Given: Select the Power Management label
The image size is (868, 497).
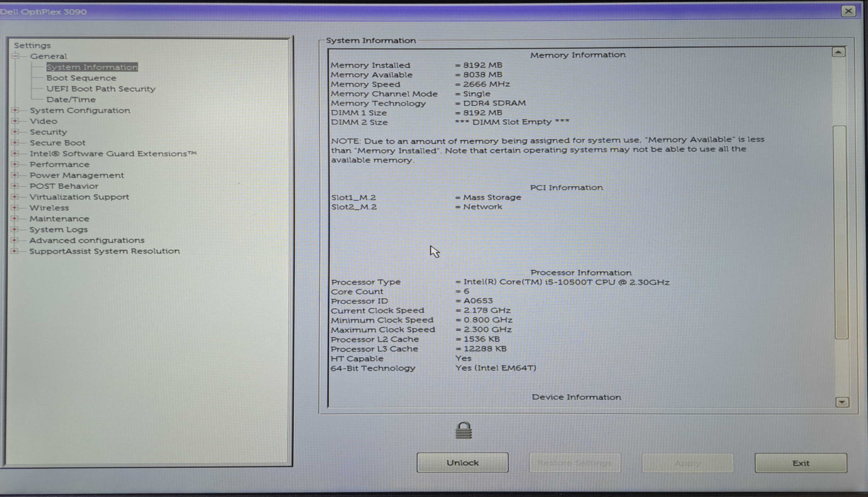Looking at the screenshot, I should 77,175.
